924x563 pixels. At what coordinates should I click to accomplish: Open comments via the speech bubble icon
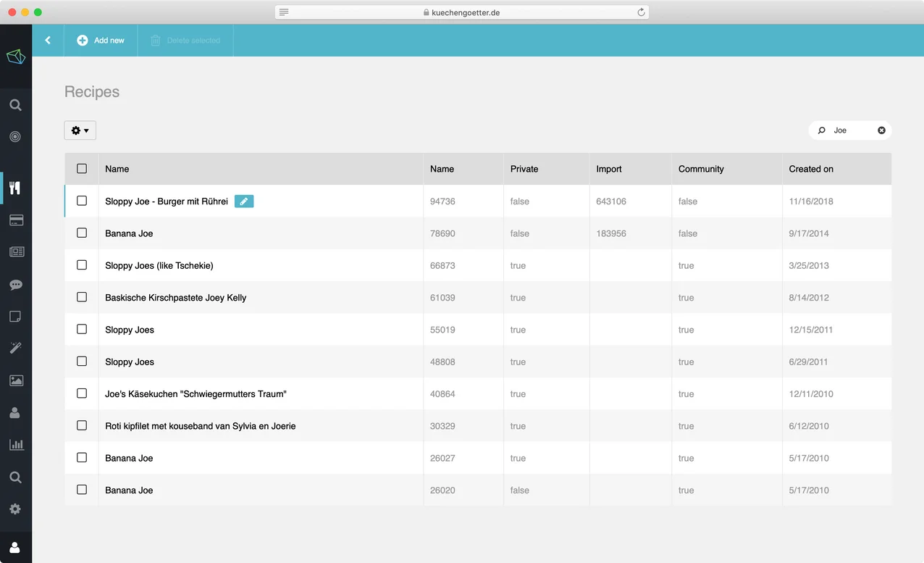point(16,284)
